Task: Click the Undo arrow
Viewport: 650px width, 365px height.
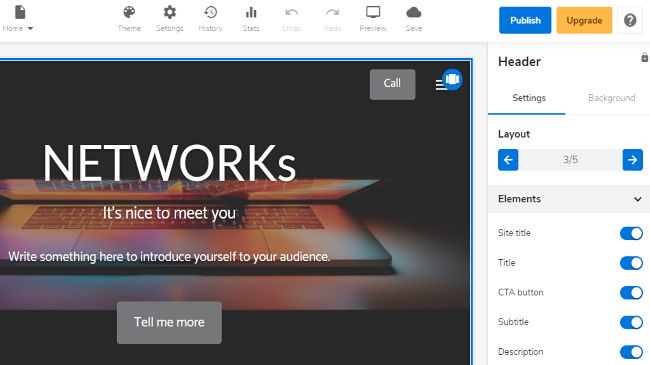Action: [291, 19]
